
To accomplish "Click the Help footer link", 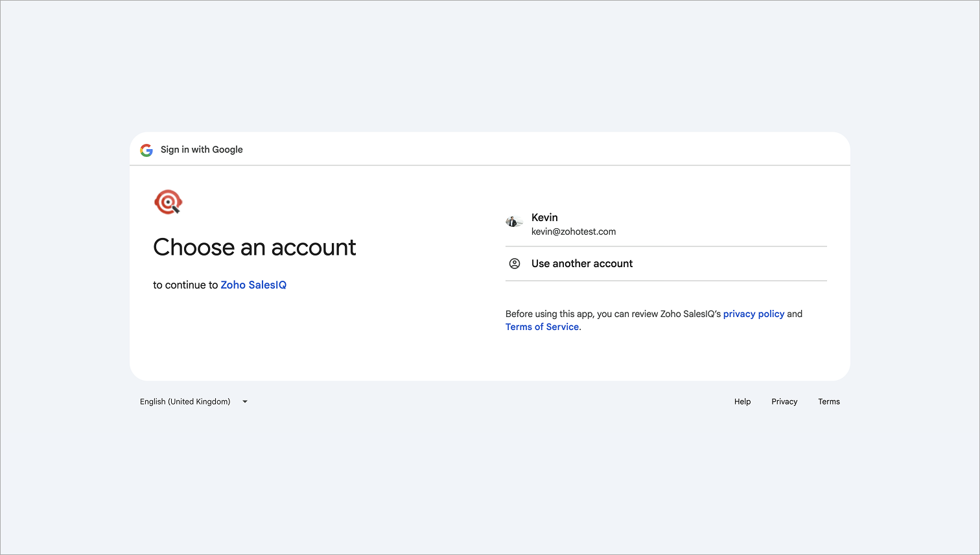I will [x=742, y=402].
